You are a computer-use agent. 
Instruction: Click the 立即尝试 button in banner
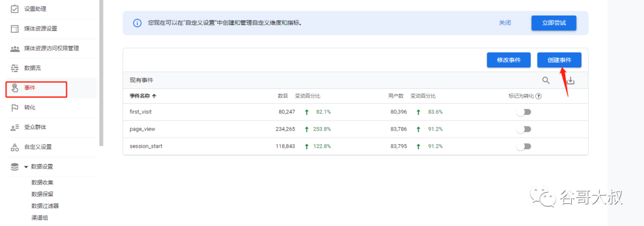point(553,23)
